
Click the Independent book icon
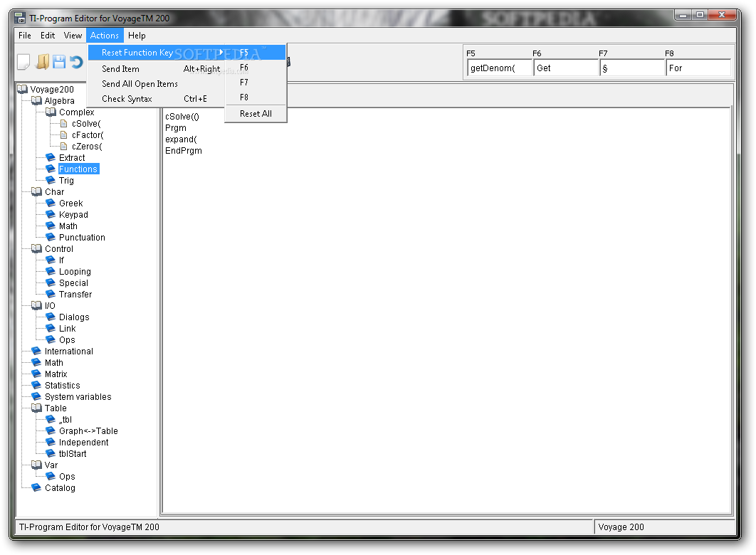click(50, 442)
